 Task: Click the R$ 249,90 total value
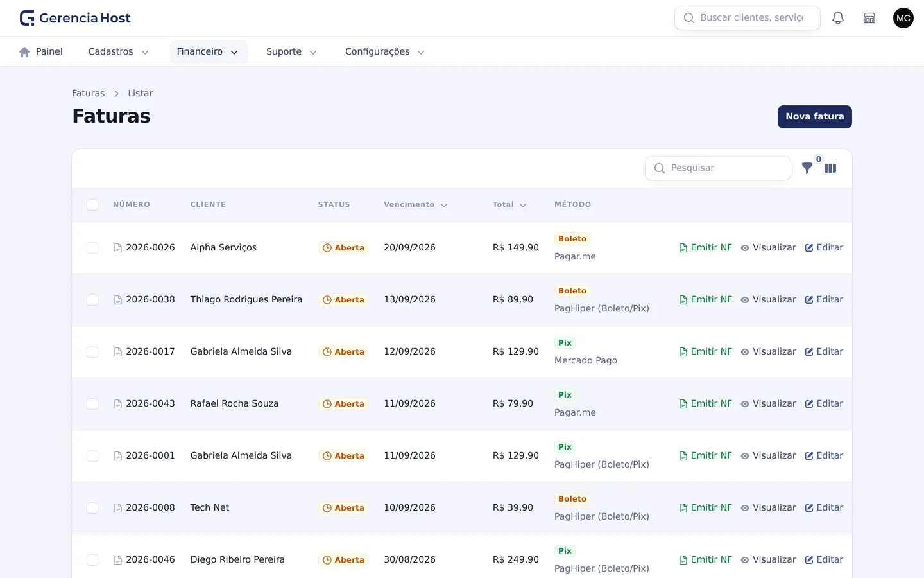pyautogui.click(x=516, y=560)
